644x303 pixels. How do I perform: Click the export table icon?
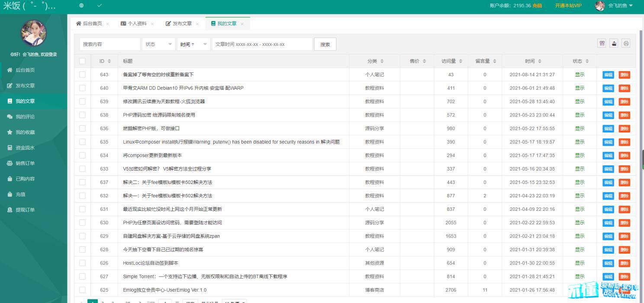614,43
